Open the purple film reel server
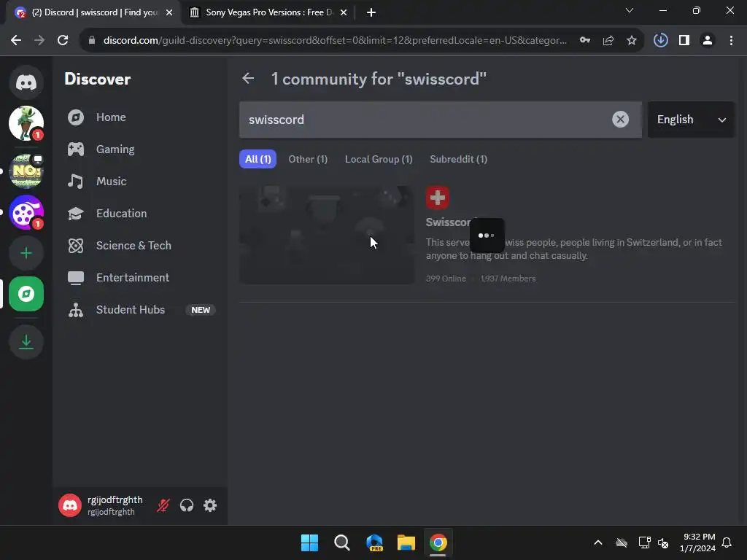This screenshot has height=560, width=747. pyautogui.click(x=26, y=212)
